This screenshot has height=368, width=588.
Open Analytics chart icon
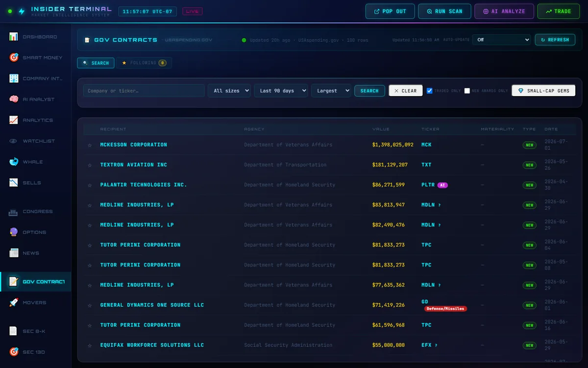(14, 120)
